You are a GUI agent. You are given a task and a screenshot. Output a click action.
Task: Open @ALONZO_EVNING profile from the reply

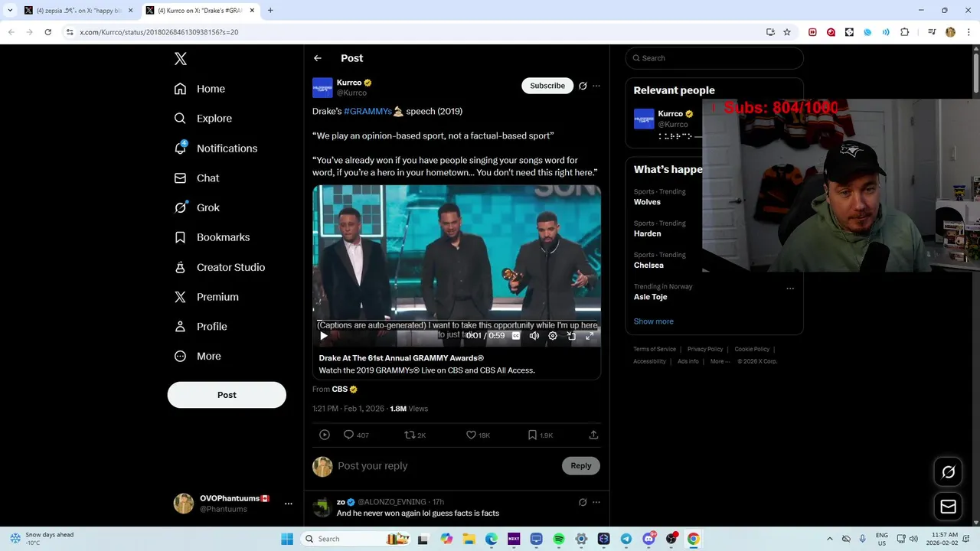click(391, 502)
